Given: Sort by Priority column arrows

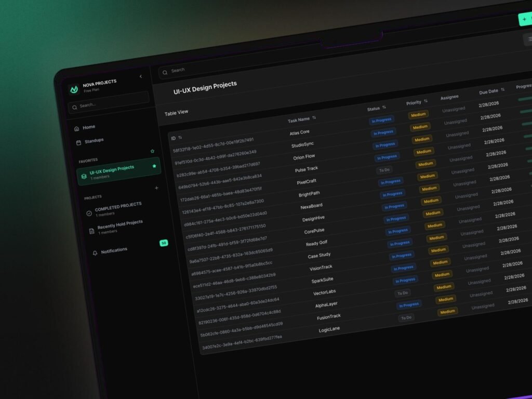Looking at the screenshot, I should [x=426, y=101].
